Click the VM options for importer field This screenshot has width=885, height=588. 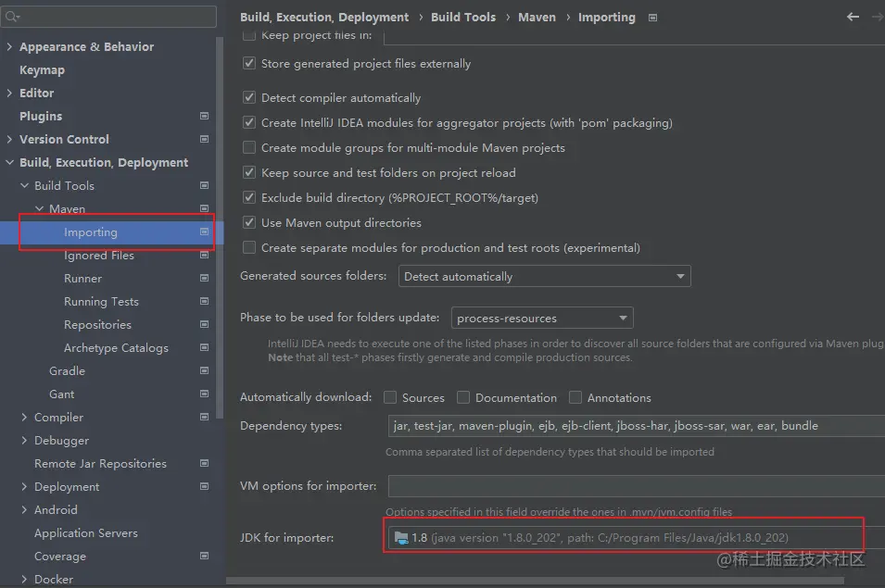636,486
